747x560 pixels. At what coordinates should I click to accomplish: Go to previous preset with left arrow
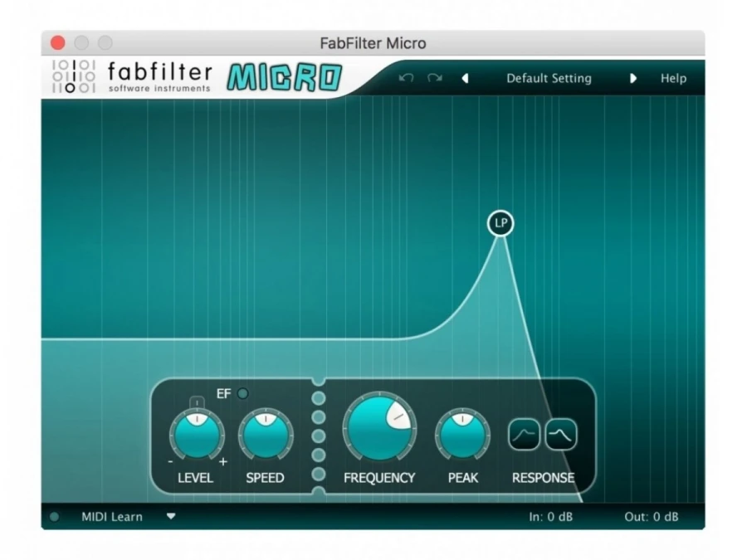pyautogui.click(x=466, y=78)
